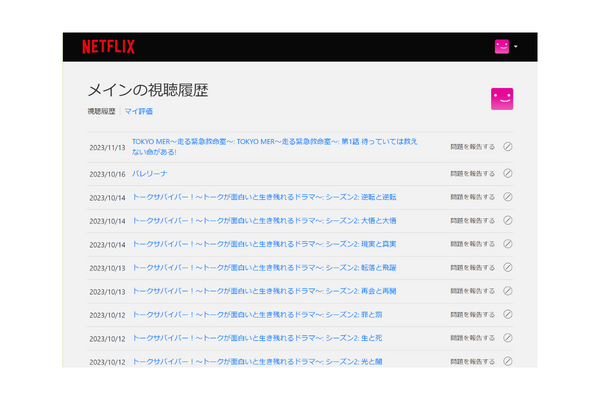Hide the バレリーナ entry from history
Screen dimensions: 600x400
pos(507,173)
